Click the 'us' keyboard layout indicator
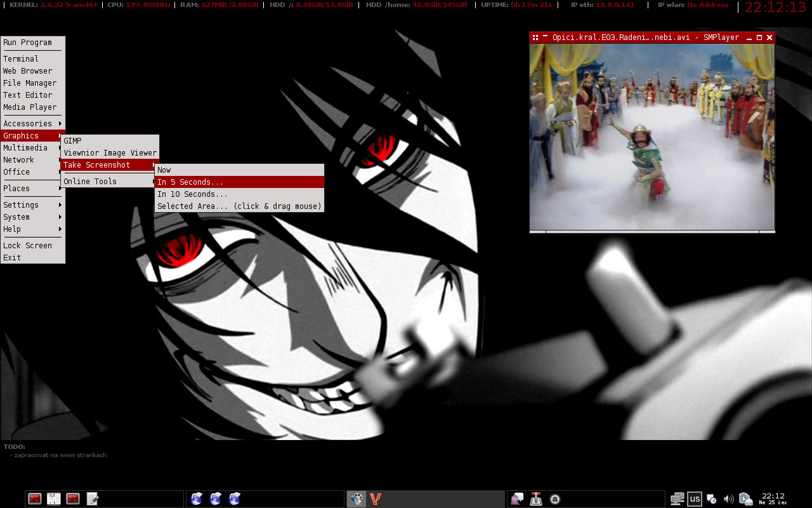 [695, 499]
